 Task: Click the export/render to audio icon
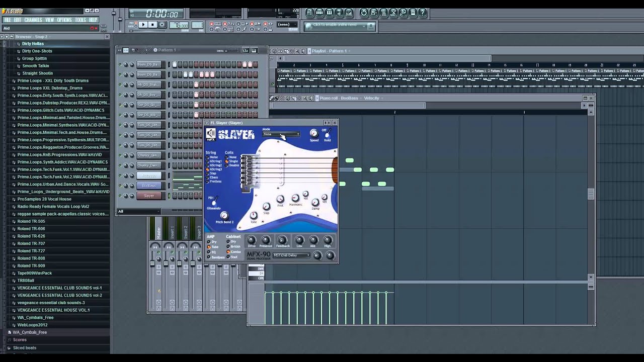point(383,13)
